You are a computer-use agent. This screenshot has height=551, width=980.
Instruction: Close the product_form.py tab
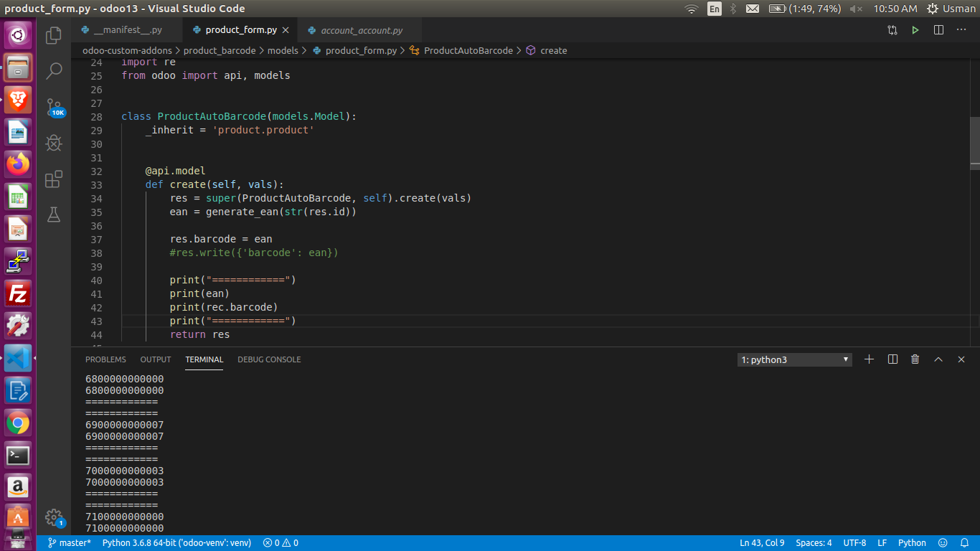tap(286, 30)
